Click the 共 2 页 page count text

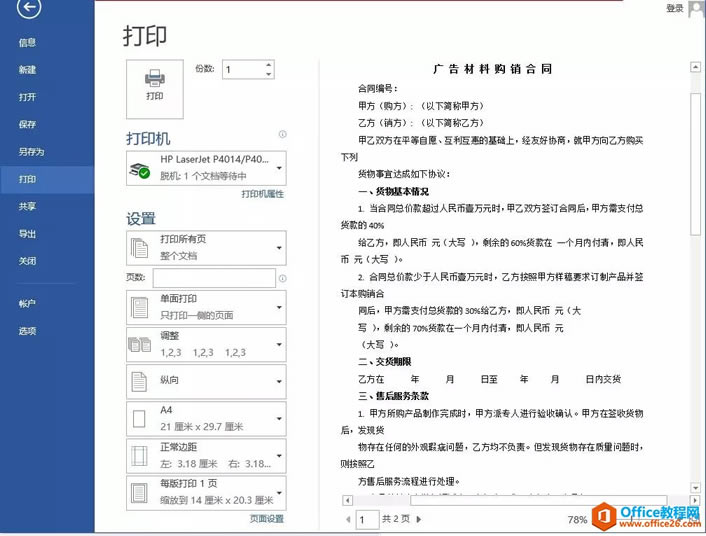396,519
